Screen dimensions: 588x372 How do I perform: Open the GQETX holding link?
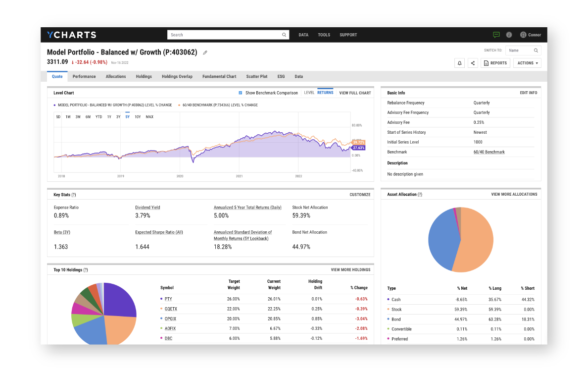171,309
